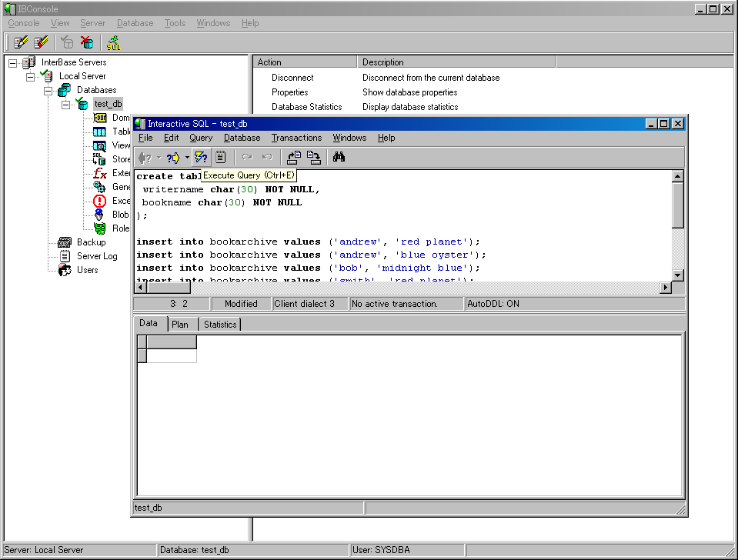Switch to the Statistics tab
Viewport: 738px width, 560px height.
click(x=220, y=325)
